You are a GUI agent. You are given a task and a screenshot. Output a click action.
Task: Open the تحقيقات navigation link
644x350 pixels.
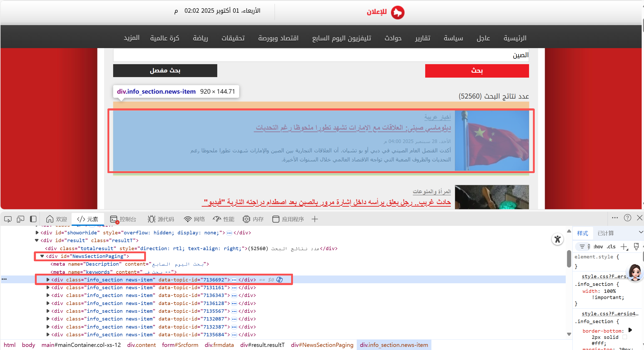(233, 38)
